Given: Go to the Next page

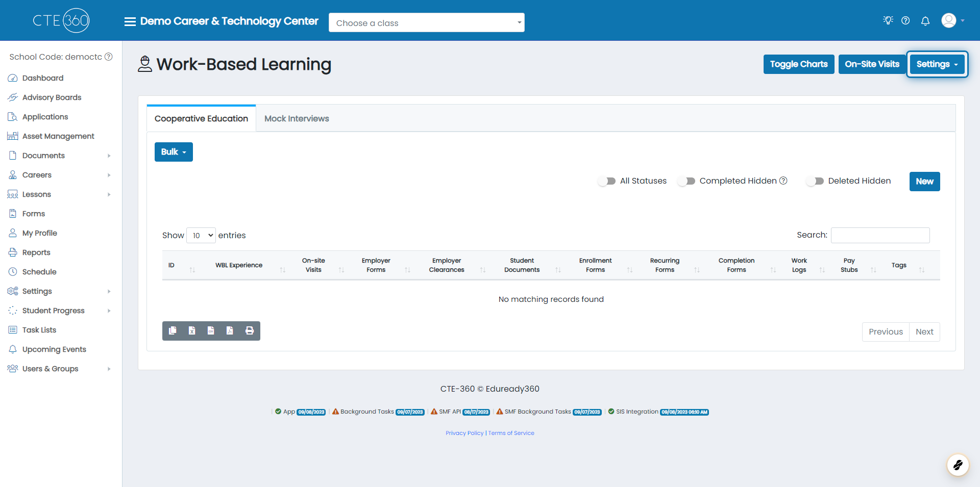Looking at the screenshot, I should [924, 332].
